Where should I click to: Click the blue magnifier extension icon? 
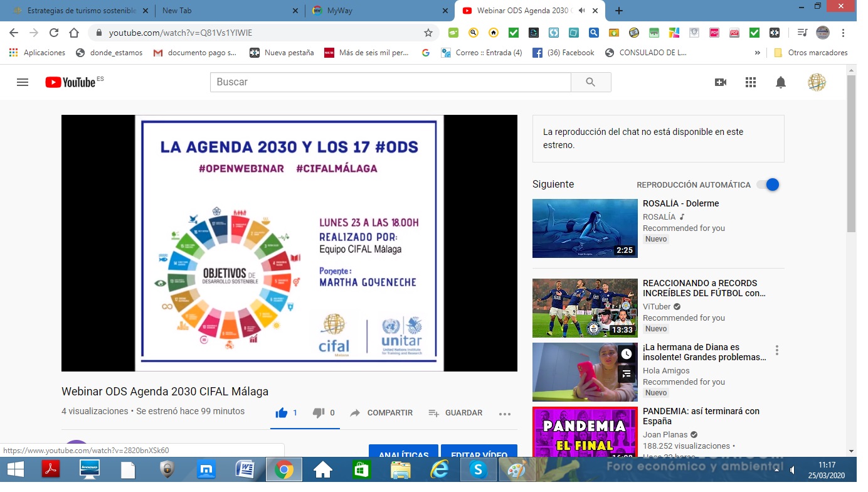(x=593, y=33)
